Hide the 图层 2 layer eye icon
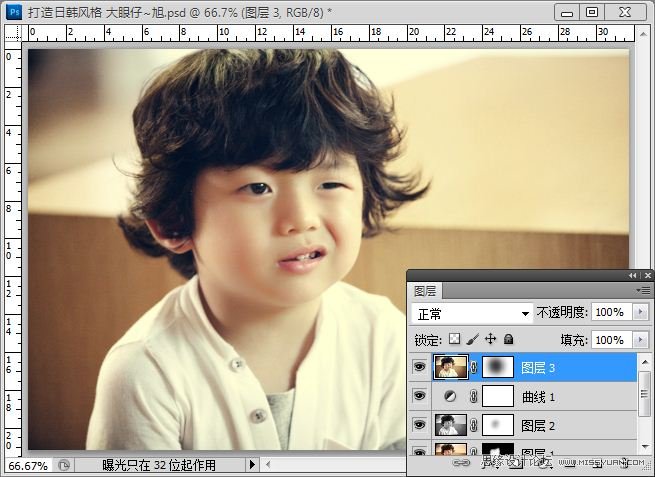The image size is (655, 477). (419, 425)
